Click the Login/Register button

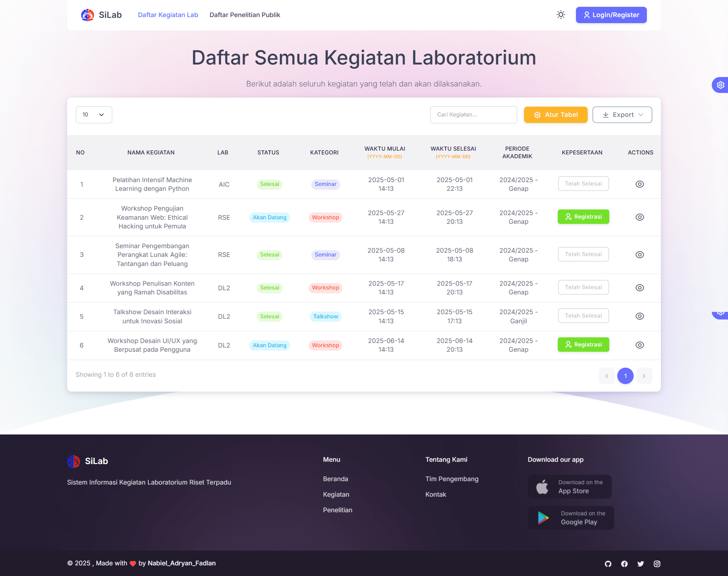click(611, 15)
